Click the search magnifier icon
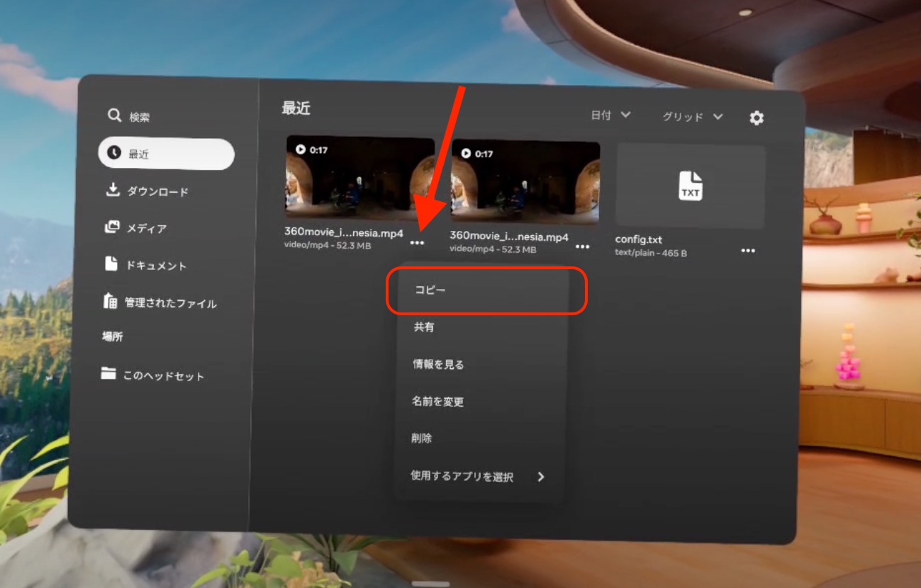The height and width of the screenshot is (588, 921). (x=114, y=115)
